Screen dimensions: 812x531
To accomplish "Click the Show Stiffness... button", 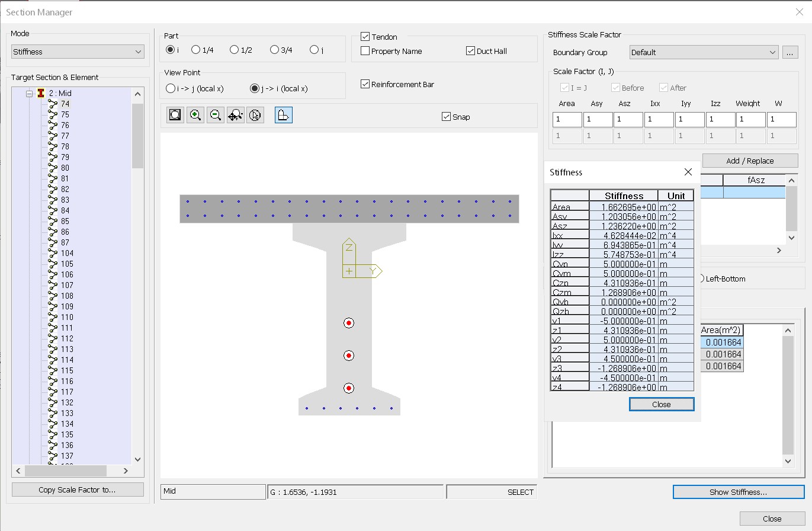I will tap(738, 492).
